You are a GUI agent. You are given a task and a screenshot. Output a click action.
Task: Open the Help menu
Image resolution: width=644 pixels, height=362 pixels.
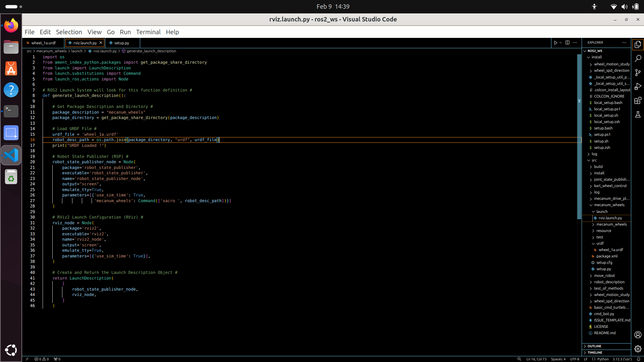pos(172,32)
